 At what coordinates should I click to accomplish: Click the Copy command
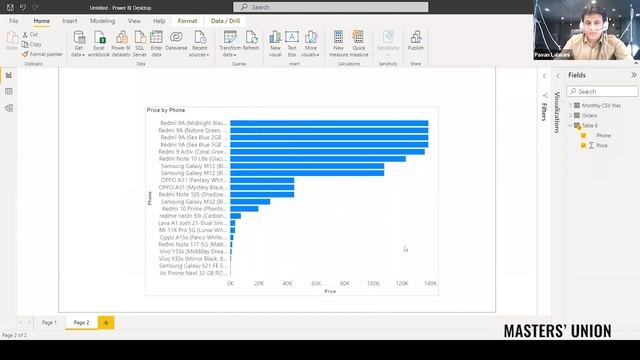pyautogui.click(x=32, y=44)
